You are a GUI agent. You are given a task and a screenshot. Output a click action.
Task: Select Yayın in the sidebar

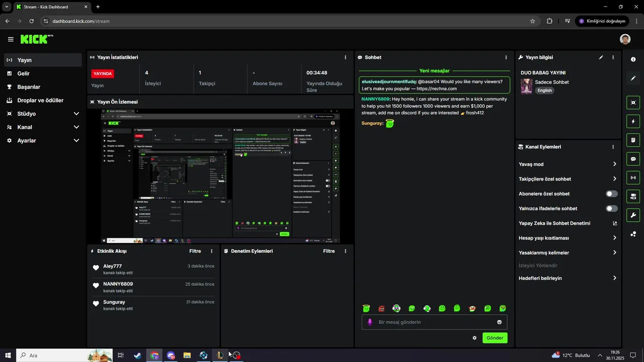pos(43,60)
